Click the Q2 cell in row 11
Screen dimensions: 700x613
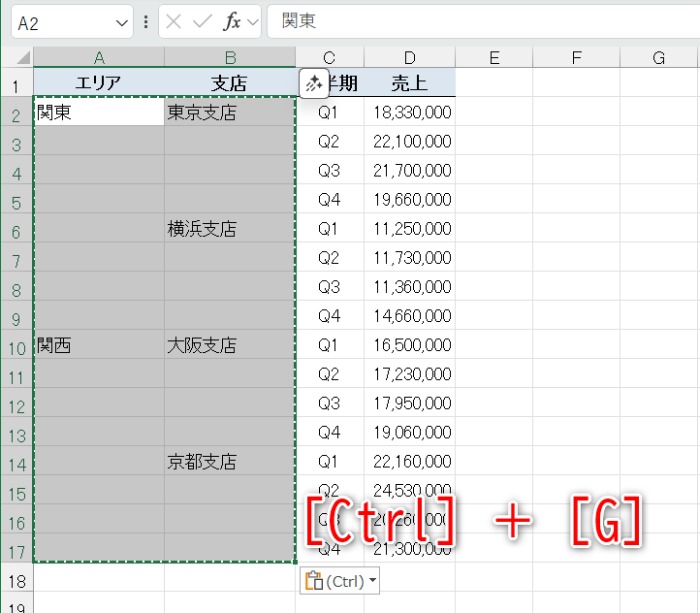pos(330,373)
